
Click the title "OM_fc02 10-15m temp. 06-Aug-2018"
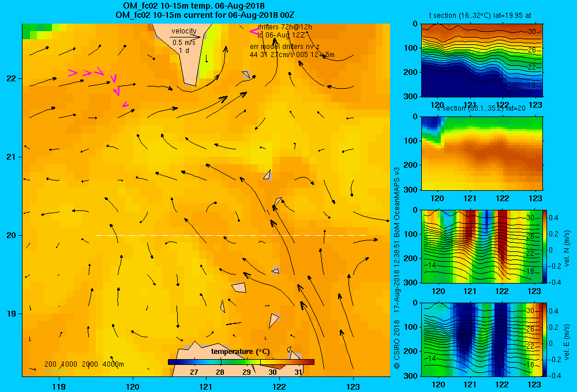click(193, 6)
